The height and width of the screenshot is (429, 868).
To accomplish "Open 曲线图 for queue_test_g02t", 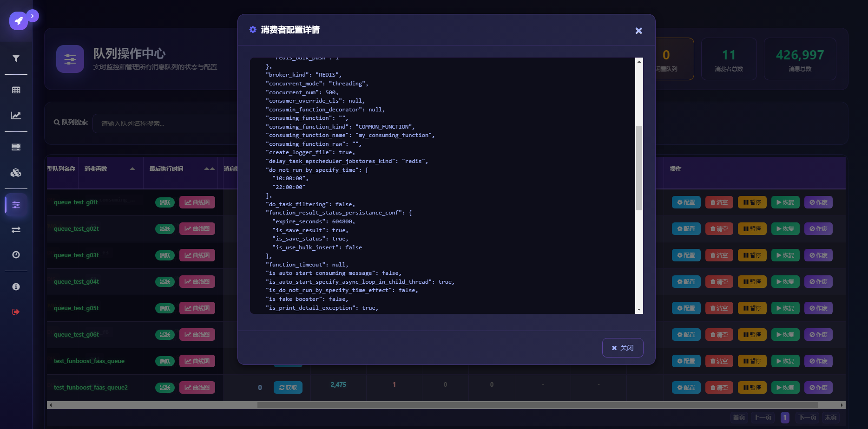I will point(197,229).
